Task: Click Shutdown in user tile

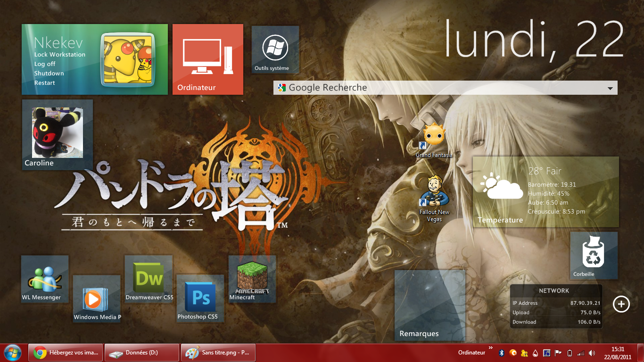Action: [x=49, y=74]
